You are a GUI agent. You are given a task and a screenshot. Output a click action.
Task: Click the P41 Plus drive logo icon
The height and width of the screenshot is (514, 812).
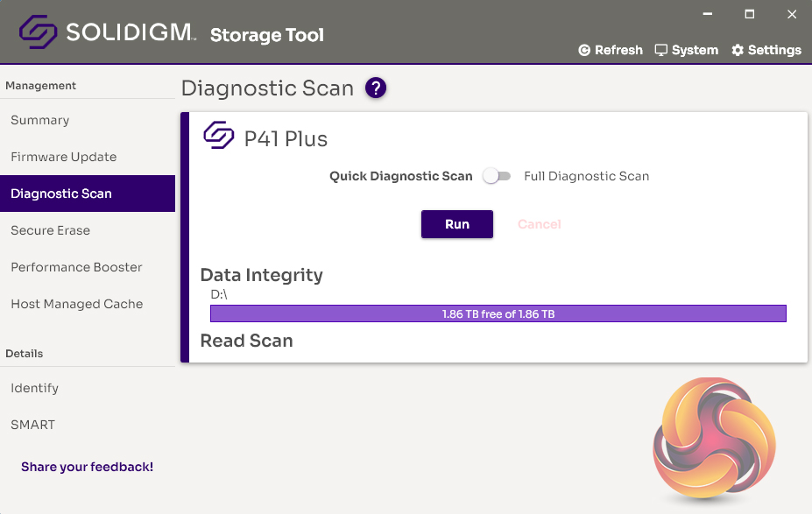[x=219, y=137]
